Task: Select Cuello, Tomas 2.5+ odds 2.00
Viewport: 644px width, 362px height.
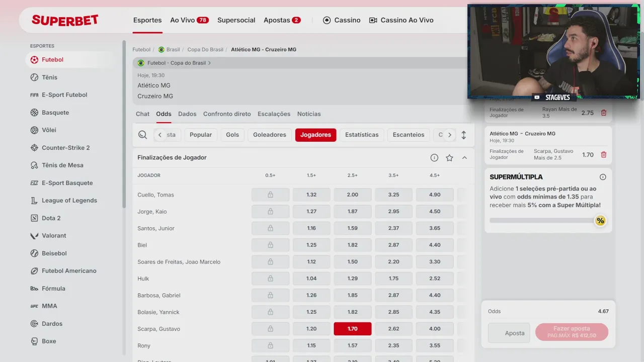Action: point(353,195)
